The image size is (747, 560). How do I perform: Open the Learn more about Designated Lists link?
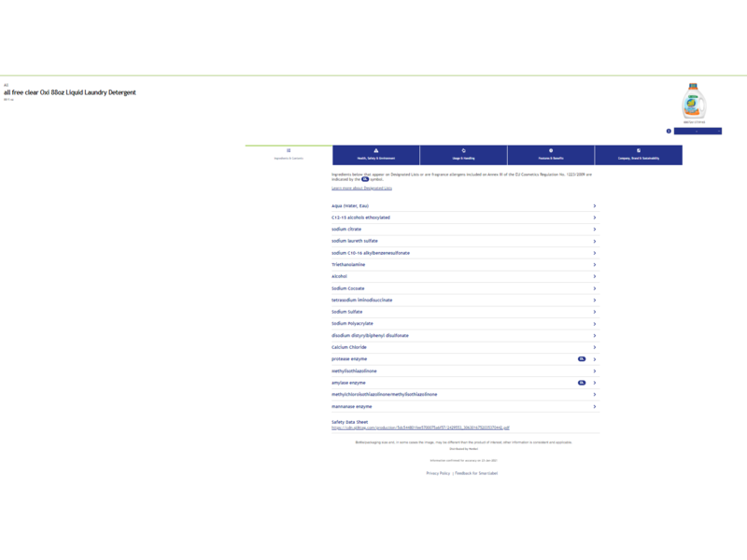click(361, 189)
